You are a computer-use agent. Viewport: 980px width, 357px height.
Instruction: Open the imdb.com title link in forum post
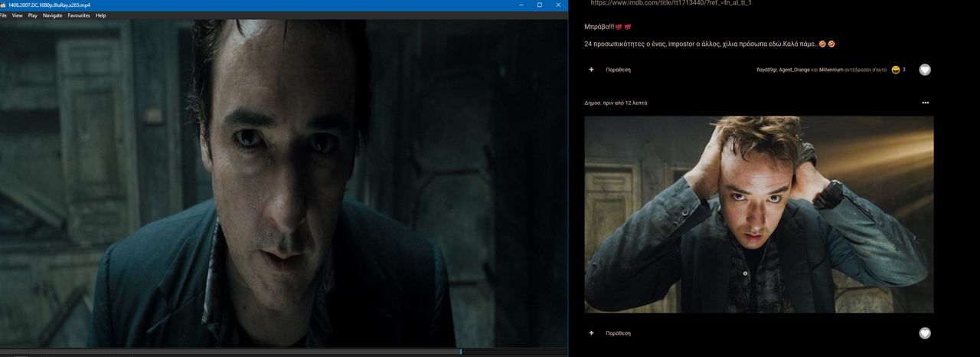[x=671, y=3]
